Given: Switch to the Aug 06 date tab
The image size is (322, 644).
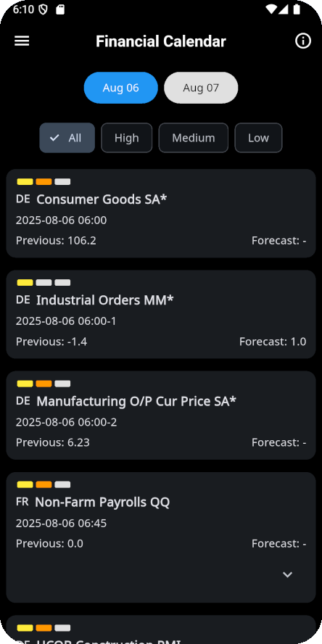Looking at the screenshot, I should coord(120,88).
